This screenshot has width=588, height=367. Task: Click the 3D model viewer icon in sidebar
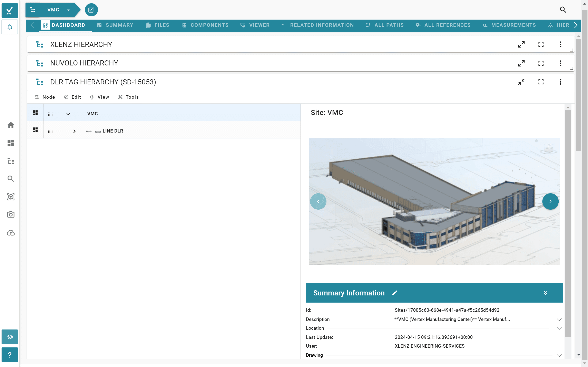pos(10,197)
